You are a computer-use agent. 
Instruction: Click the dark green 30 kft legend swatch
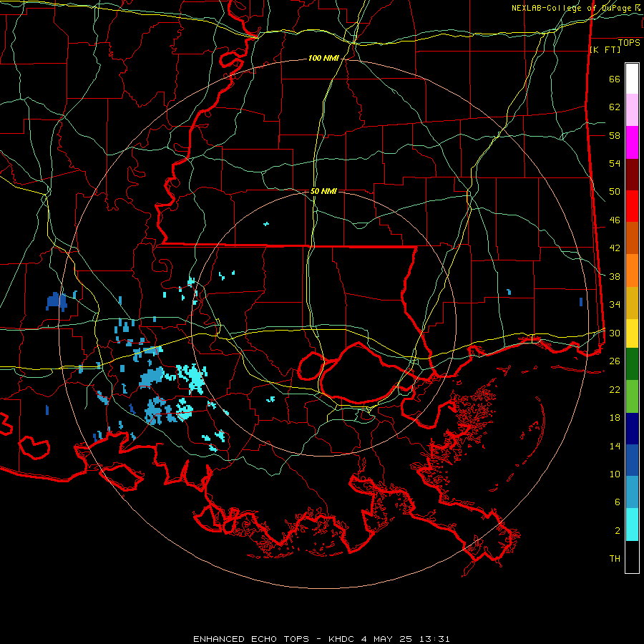tap(632, 364)
